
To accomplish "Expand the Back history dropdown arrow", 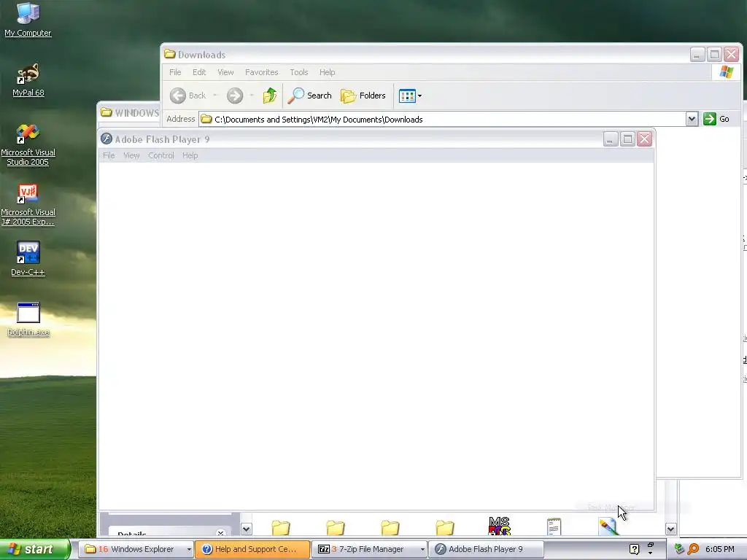I will click(215, 96).
